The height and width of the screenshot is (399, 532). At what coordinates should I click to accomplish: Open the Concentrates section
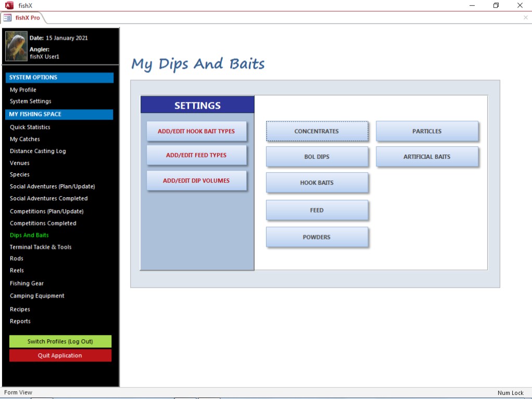(x=316, y=131)
